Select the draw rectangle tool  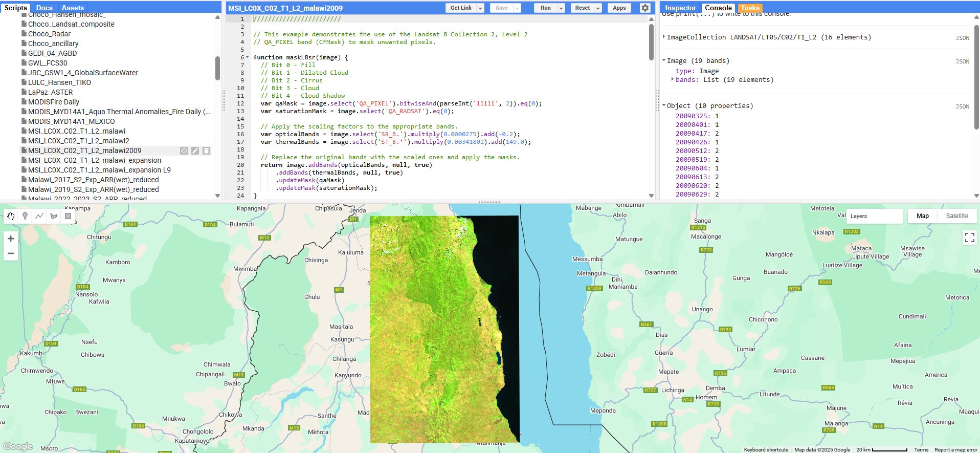(x=68, y=216)
